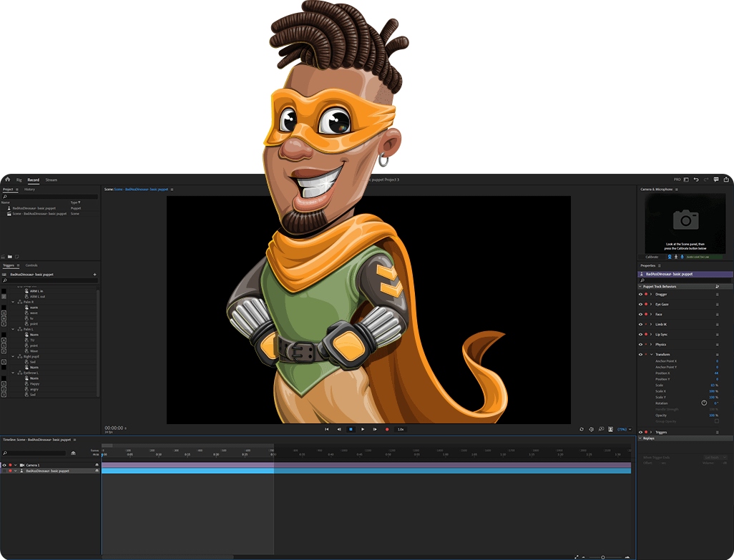Collapse the Transform behavior section
The width and height of the screenshot is (734, 560).
coord(651,355)
